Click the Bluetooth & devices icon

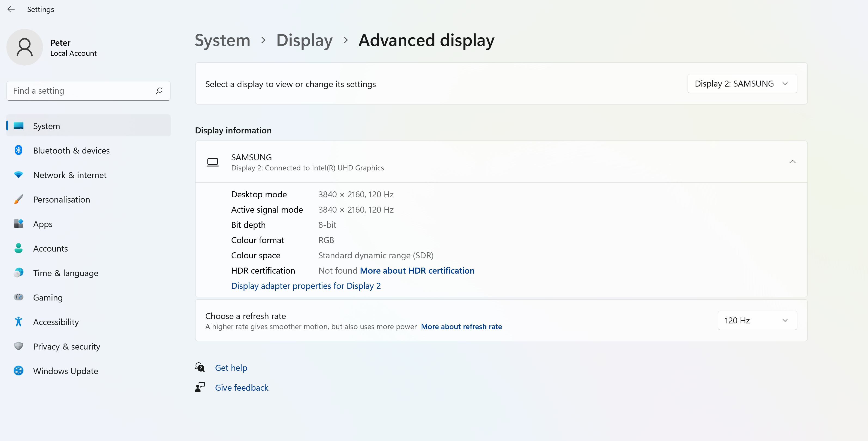[19, 150]
